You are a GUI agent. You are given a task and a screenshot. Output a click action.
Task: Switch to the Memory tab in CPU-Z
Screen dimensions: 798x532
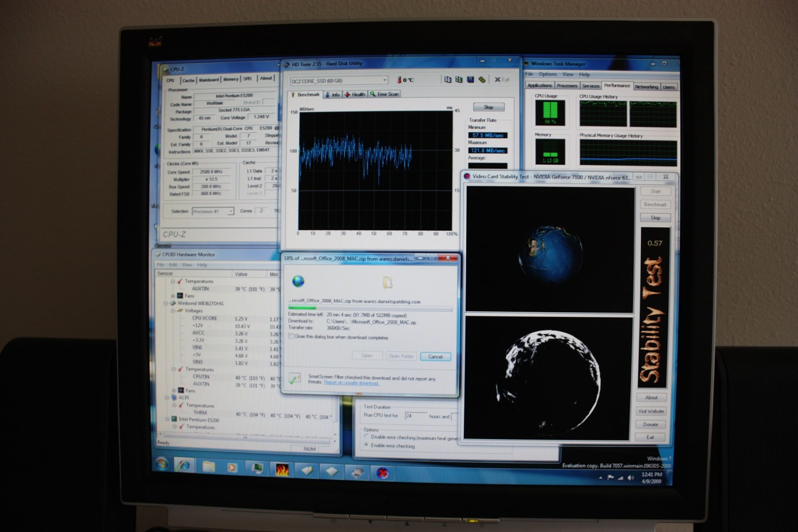[231, 79]
